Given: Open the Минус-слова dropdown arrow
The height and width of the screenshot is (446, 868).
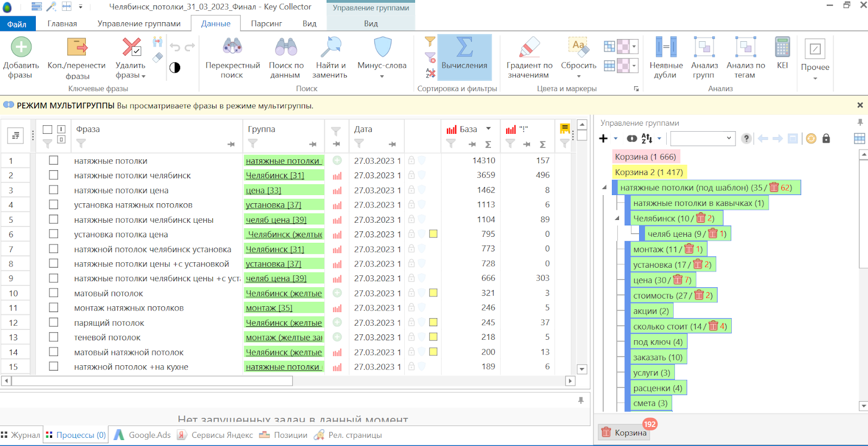Looking at the screenshot, I should point(382,76).
